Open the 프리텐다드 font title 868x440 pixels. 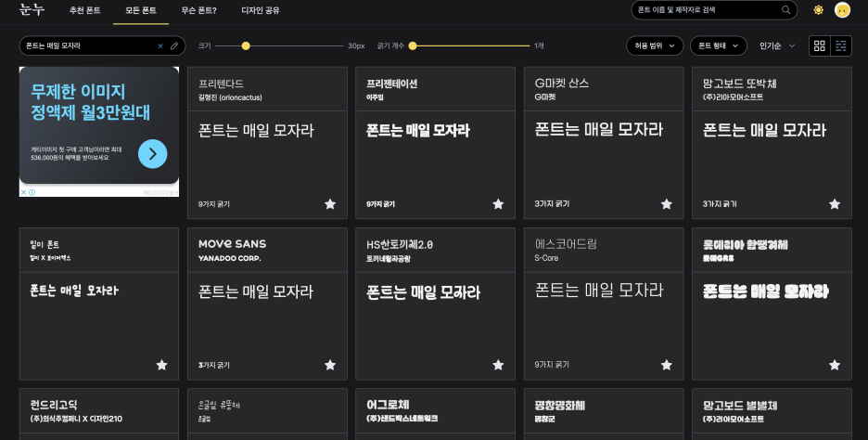click(x=221, y=84)
